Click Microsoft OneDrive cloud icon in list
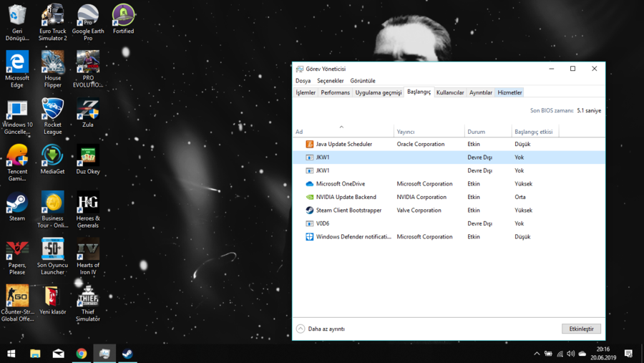Viewport: 644px width, 363px height. pyautogui.click(x=309, y=184)
